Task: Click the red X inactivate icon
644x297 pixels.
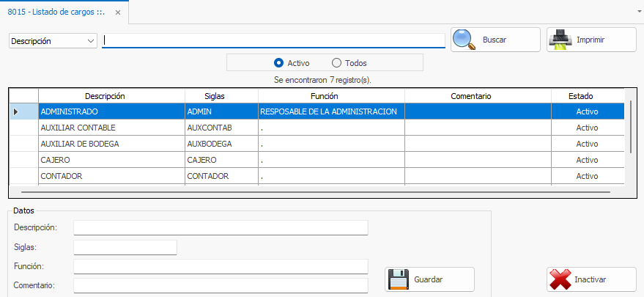Action: coord(560,279)
